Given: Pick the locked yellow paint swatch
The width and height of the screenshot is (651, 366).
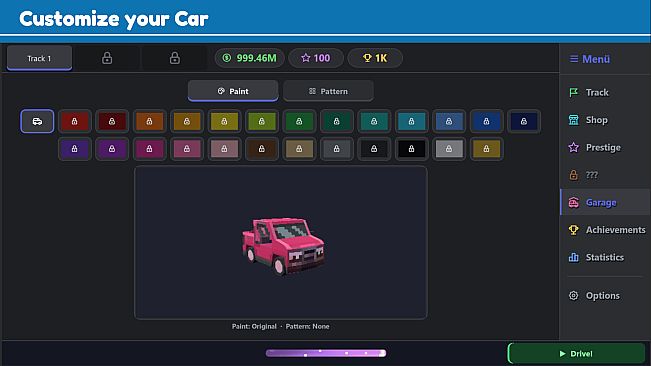Looking at the screenshot, I should click(x=224, y=121).
